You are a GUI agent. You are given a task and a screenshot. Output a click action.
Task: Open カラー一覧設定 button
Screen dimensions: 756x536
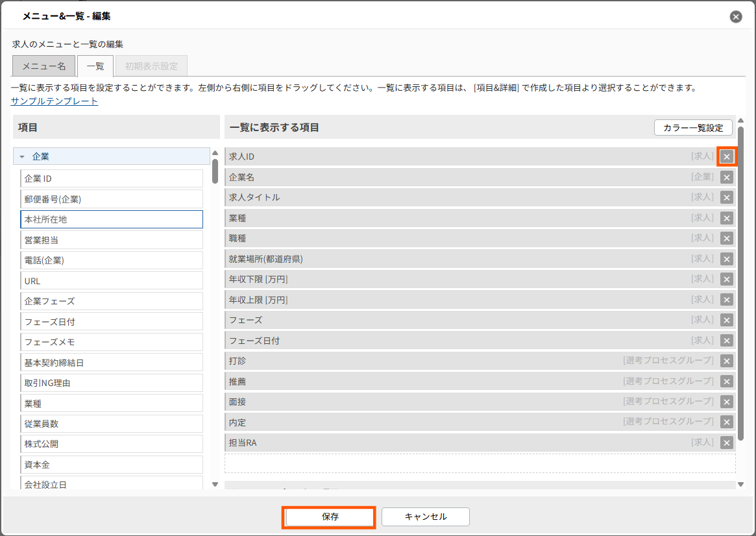pos(693,128)
